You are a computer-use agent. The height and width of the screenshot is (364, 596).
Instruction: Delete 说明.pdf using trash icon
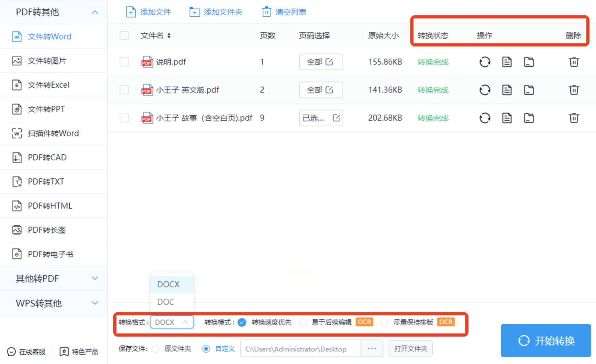pos(574,62)
